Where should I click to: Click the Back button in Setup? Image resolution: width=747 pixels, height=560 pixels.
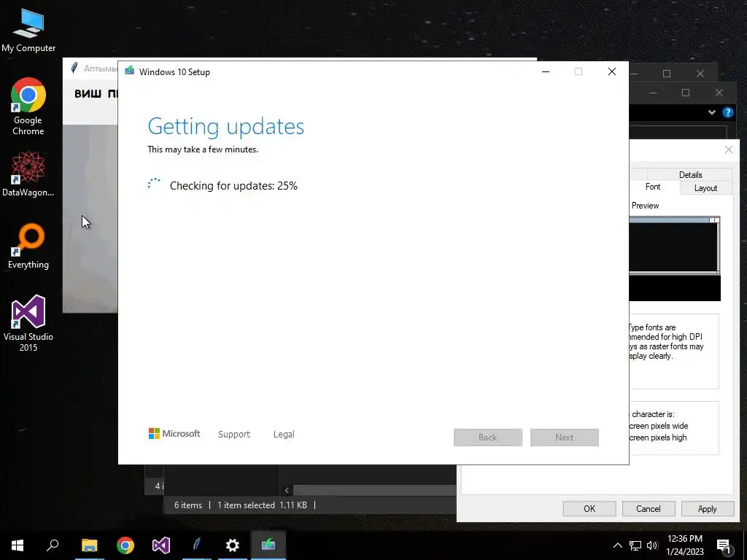click(488, 437)
